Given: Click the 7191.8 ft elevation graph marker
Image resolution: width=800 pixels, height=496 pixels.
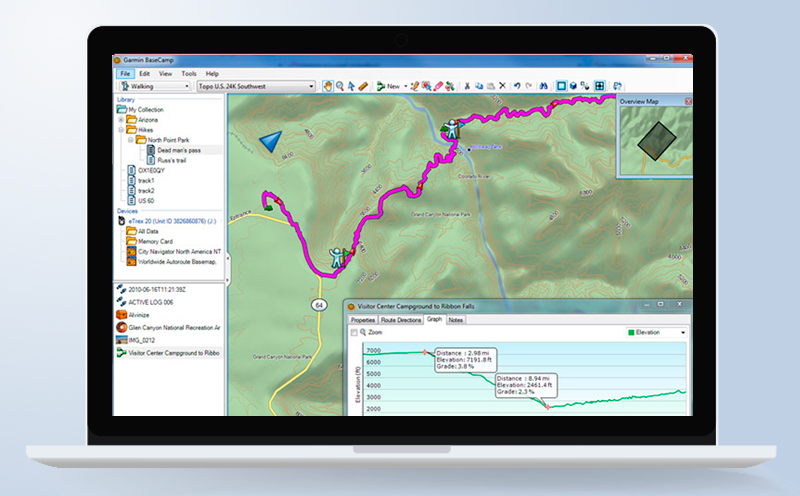Looking at the screenshot, I should click(424, 352).
